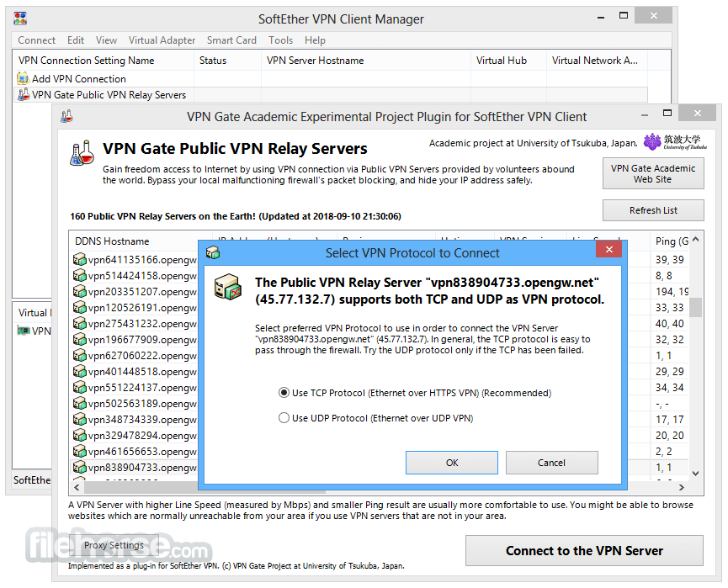The height and width of the screenshot is (588, 728).
Task: Confirm protocol selection with OK
Action: coord(452,463)
